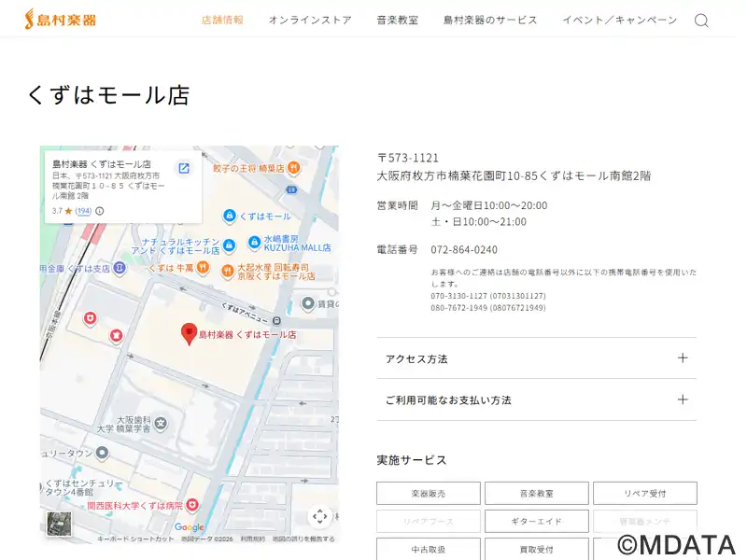This screenshot has width=747, height=560.
Task: Select the 大阪歯科大学 楠葉学舎 school marker
Action: point(161,423)
